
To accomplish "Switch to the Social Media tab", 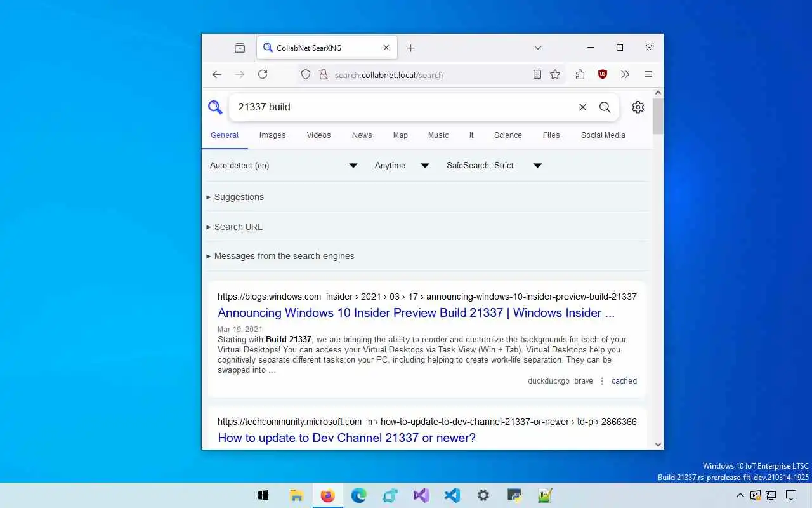I will (x=603, y=135).
